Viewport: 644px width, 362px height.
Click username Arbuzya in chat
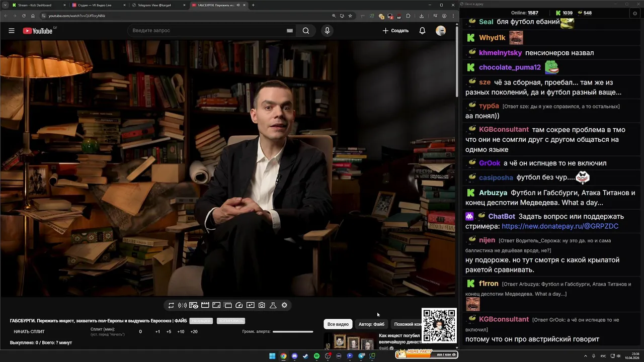(493, 193)
